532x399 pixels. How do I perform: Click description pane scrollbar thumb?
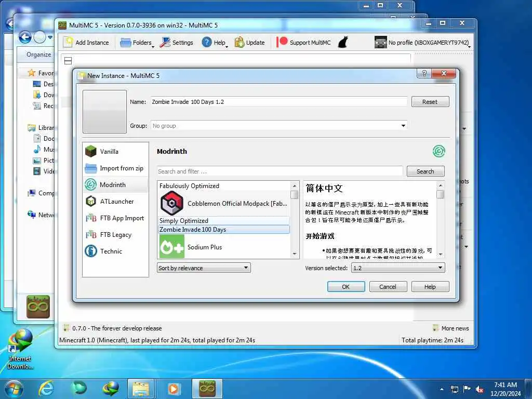point(441,194)
